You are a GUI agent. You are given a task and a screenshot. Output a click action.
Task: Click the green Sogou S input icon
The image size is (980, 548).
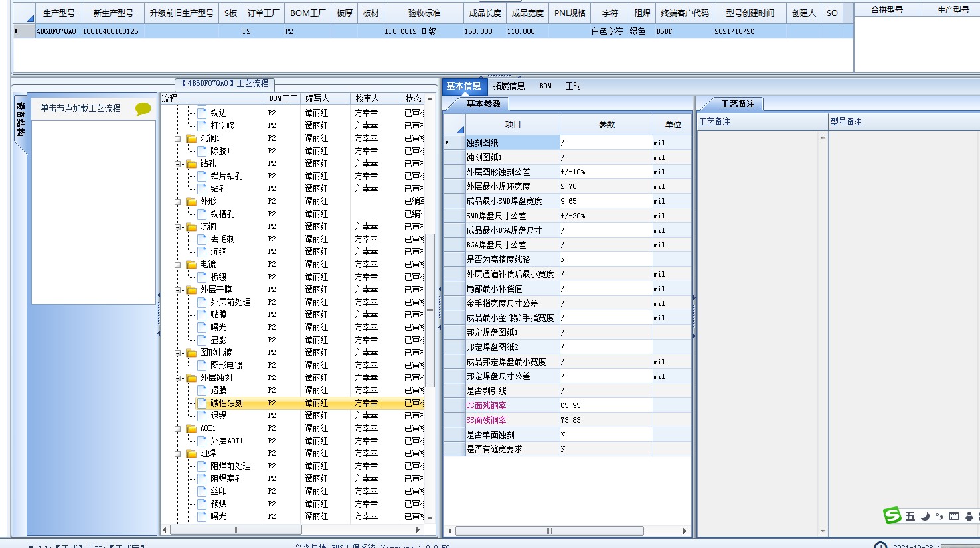point(892,515)
